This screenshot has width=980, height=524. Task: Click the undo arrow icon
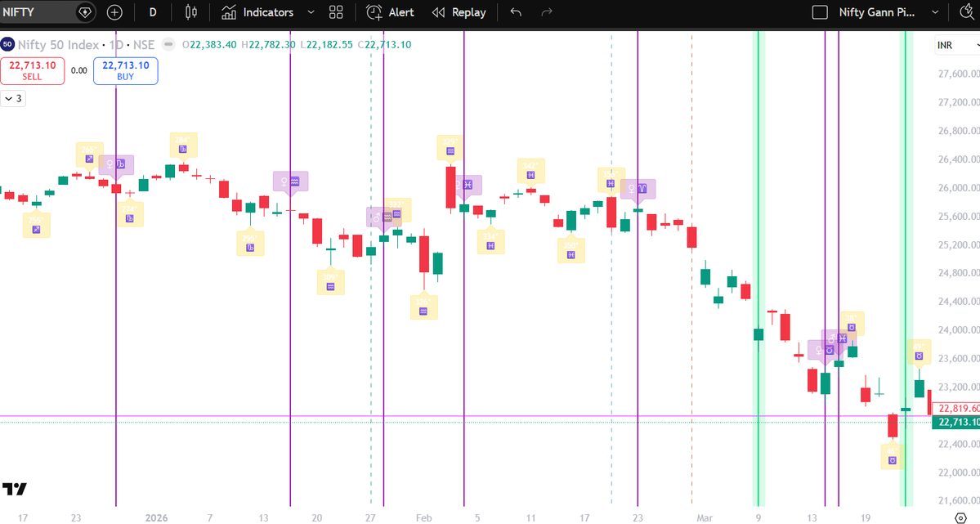coord(514,12)
